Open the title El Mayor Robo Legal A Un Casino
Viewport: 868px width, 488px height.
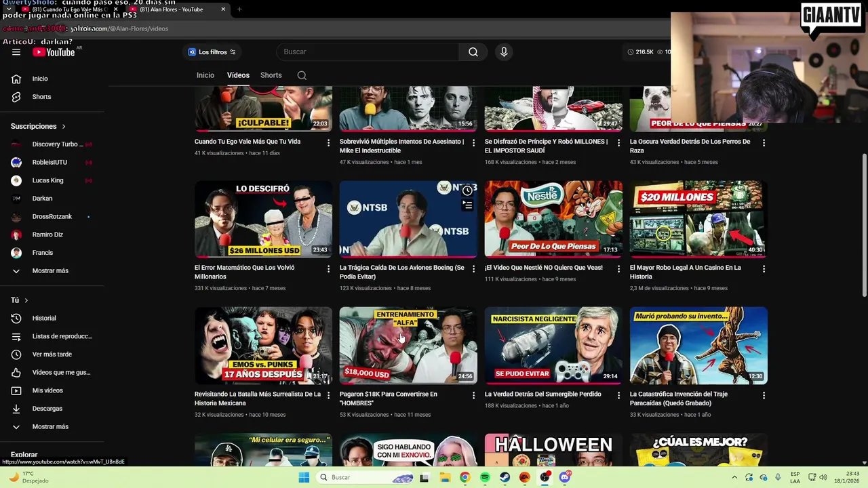pos(685,272)
